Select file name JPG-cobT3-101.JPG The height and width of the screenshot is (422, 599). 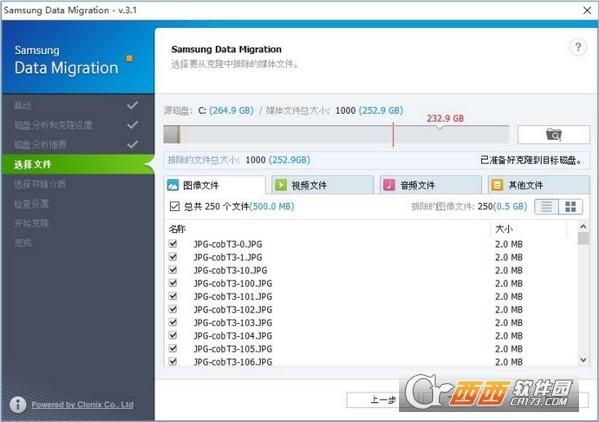pyautogui.click(x=233, y=296)
